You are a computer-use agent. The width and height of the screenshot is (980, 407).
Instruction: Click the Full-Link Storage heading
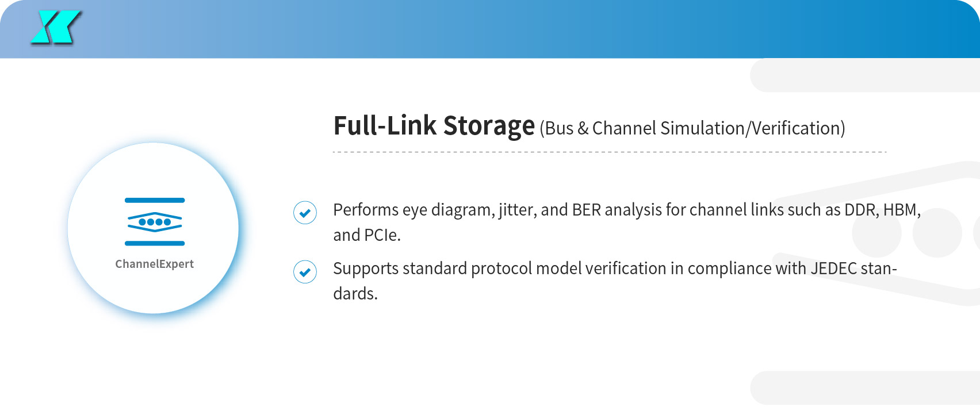(x=434, y=126)
